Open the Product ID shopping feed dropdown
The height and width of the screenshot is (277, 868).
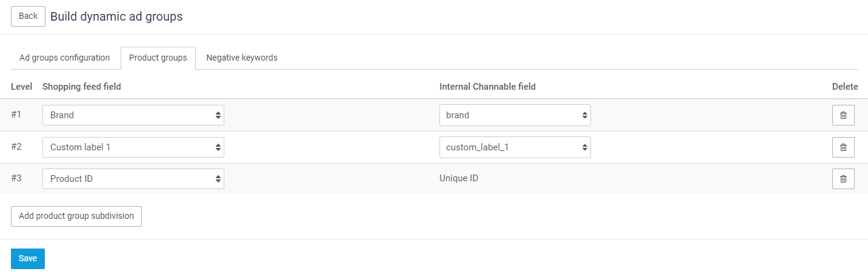tap(133, 179)
